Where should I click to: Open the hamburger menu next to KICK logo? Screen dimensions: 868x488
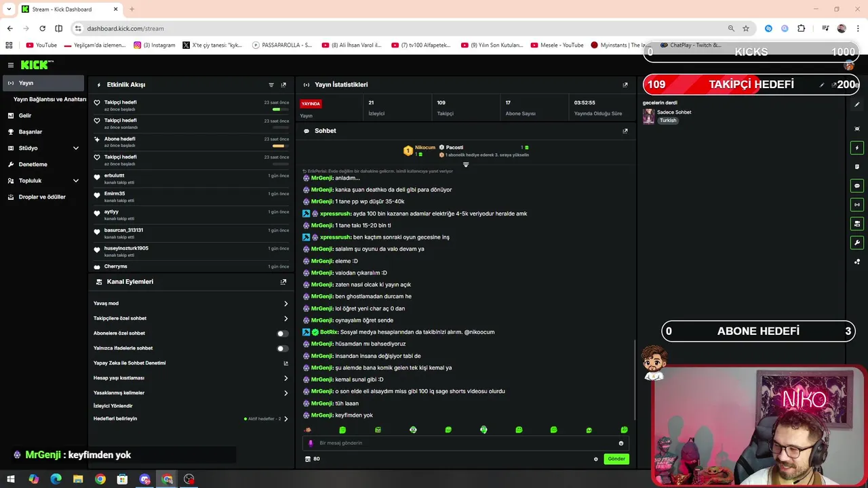[x=11, y=65]
